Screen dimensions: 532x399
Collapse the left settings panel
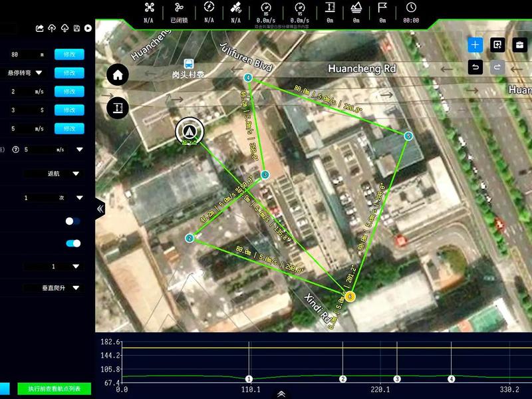[100, 209]
